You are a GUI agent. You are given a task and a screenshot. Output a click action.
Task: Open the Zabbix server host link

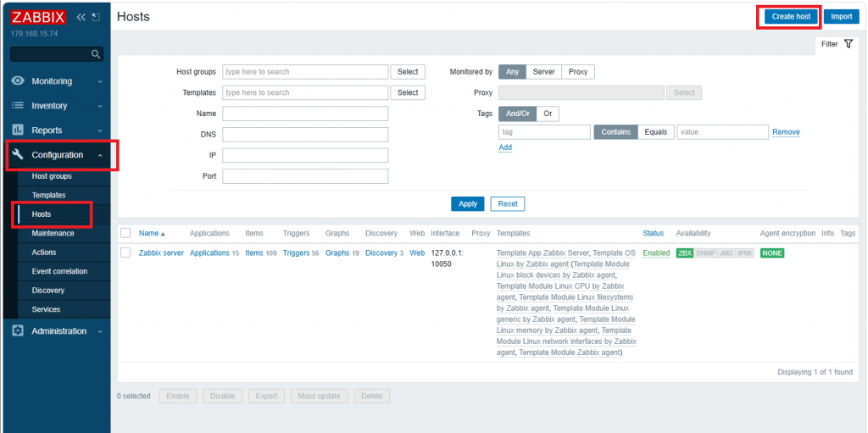point(161,253)
